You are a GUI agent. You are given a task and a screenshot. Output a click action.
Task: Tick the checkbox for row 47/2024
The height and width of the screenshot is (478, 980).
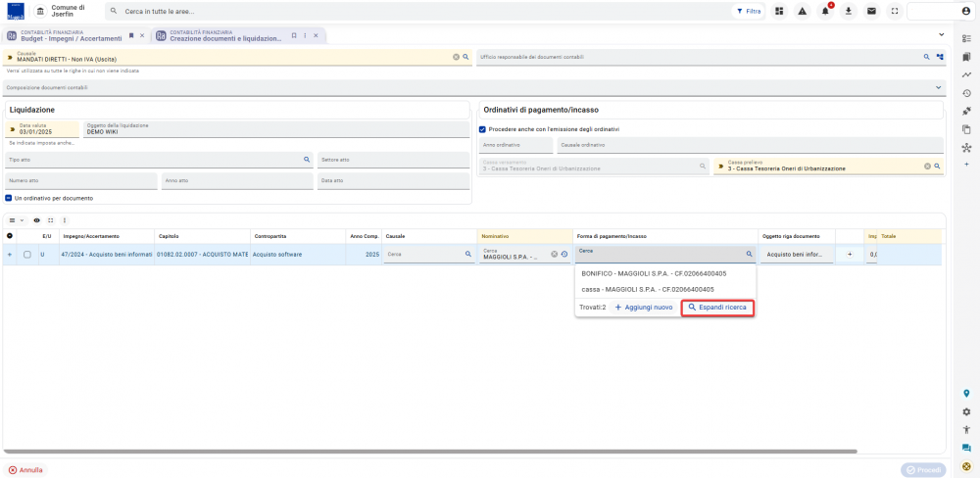point(27,255)
